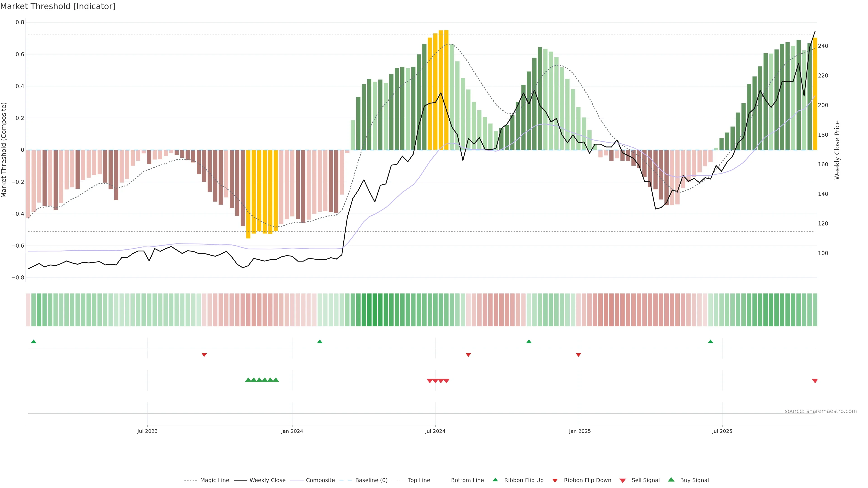This screenshot has height=488, width=868.
Task: Click the sharemaestro.com source text
Action: pos(821,411)
